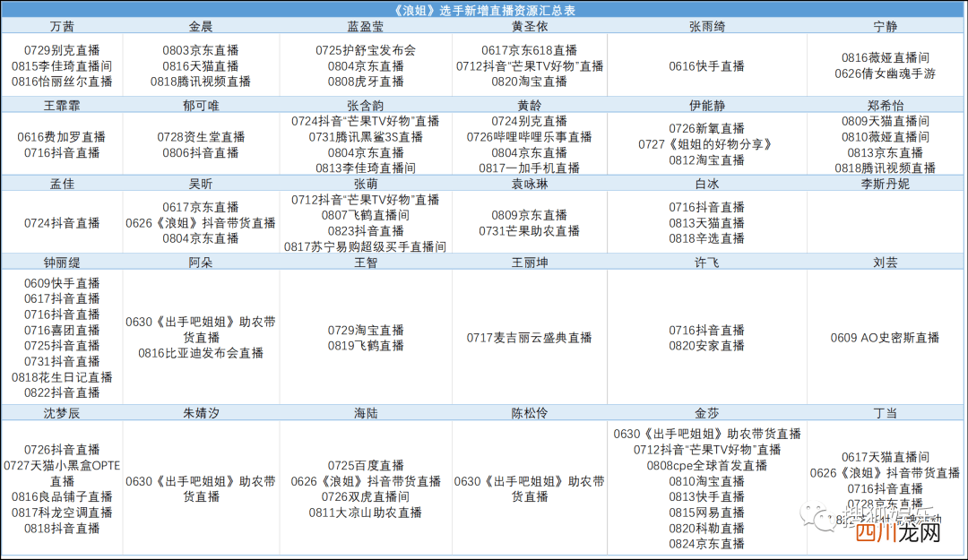
Task: Select the name header 张含韵
Action: (366, 106)
